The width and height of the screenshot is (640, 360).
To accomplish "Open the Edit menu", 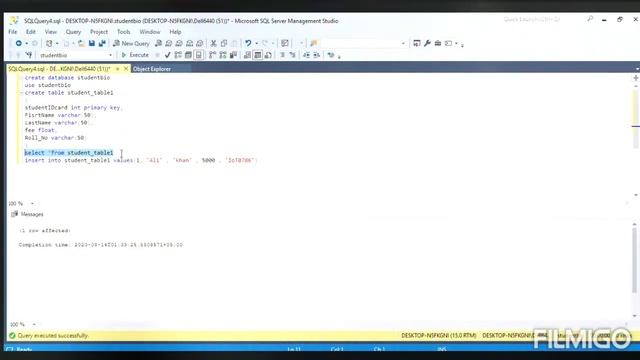I will coord(31,32).
